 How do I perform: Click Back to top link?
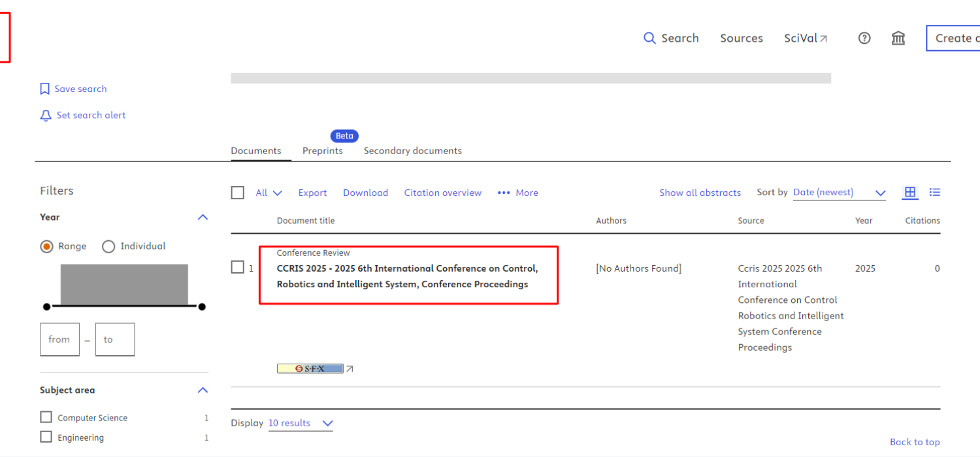915,442
